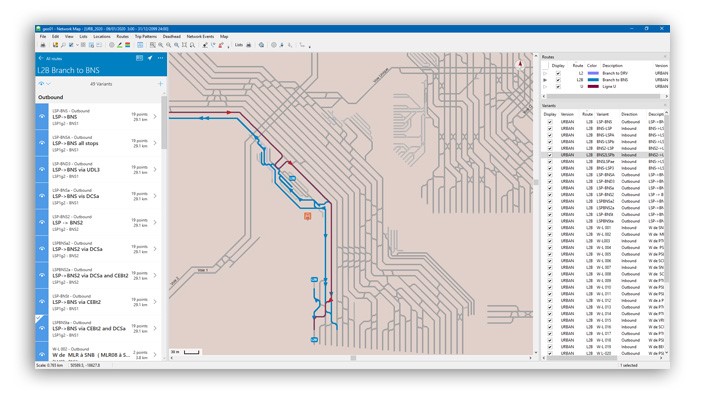The image size is (705, 406).
Task: Select BNS-LSP Inbound row in Variants table
Action: [x=605, y=129]
